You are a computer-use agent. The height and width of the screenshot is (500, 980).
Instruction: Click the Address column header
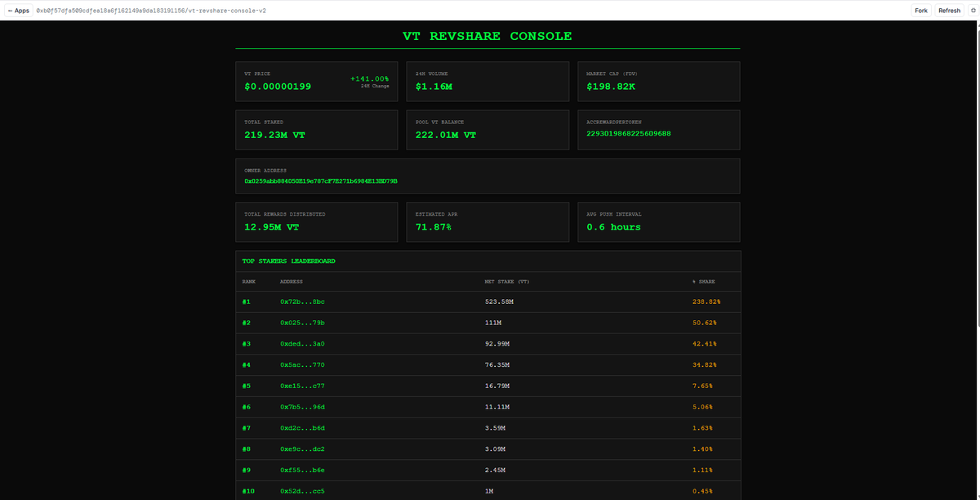tap(292, 281)
